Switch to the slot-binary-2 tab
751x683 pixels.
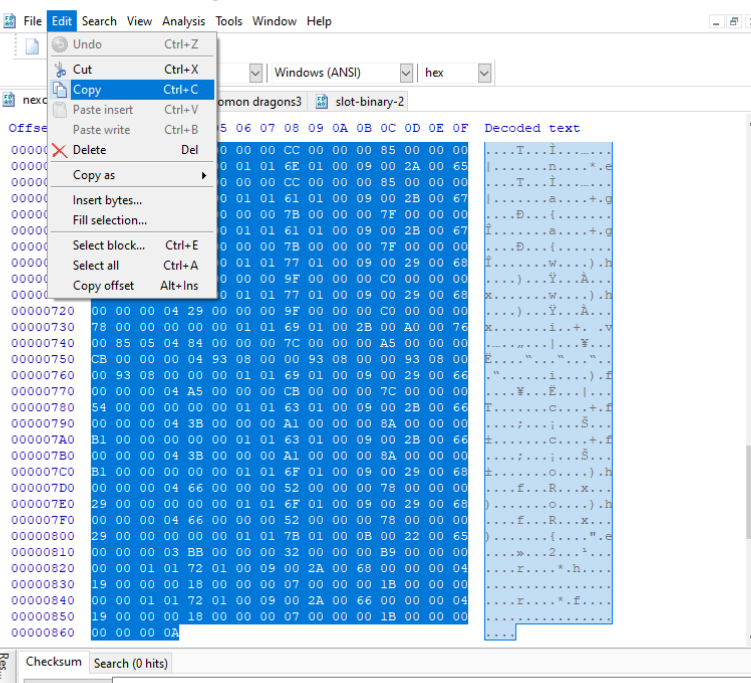[x=360, y=102]
